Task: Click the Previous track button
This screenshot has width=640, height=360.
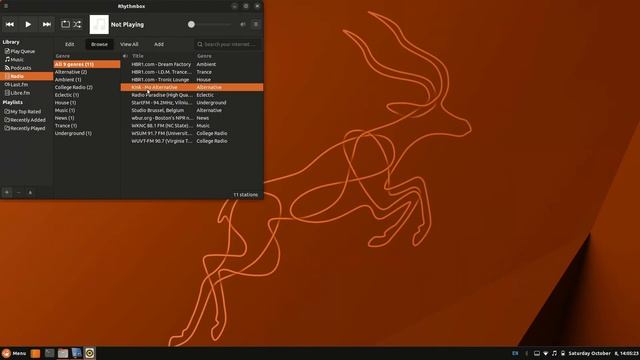Action: [10, 24]
